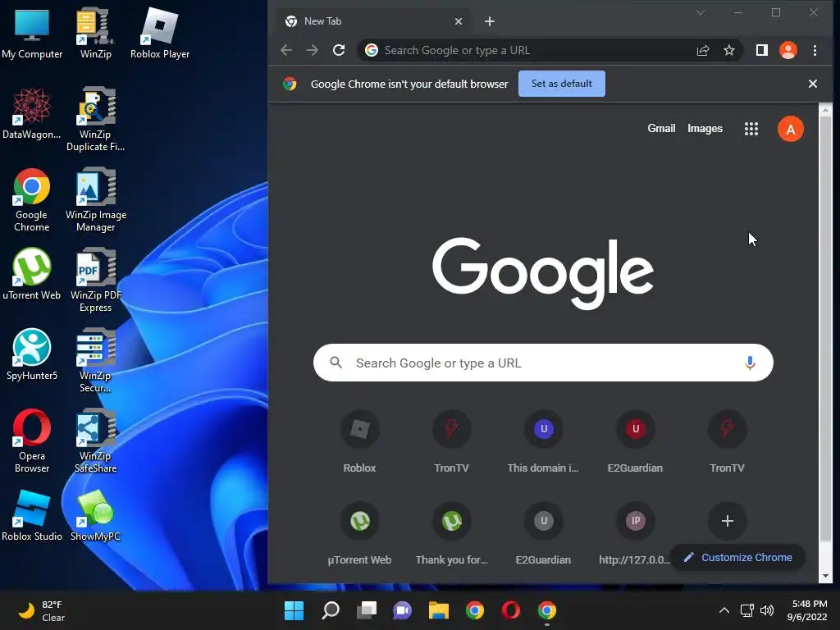Open the first TronTV shortcut tile
840x630 pixels.
452,442
